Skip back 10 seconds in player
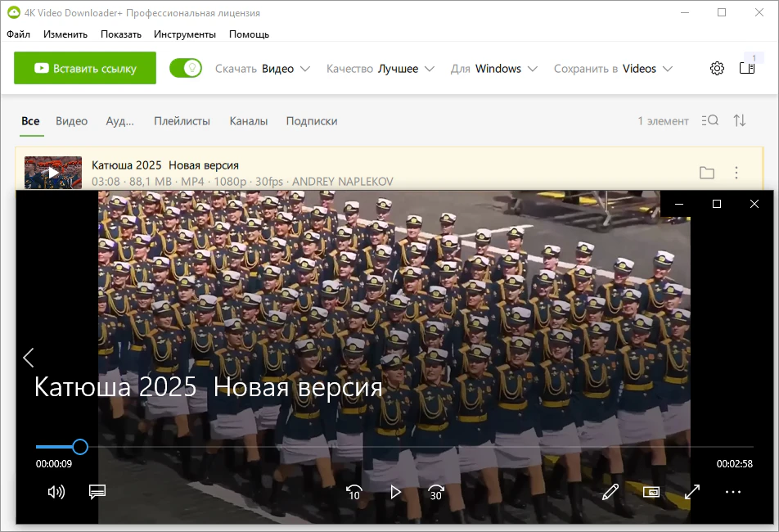Screen dimensions: 779x532 pyautogui.click(x=353, y=492)
